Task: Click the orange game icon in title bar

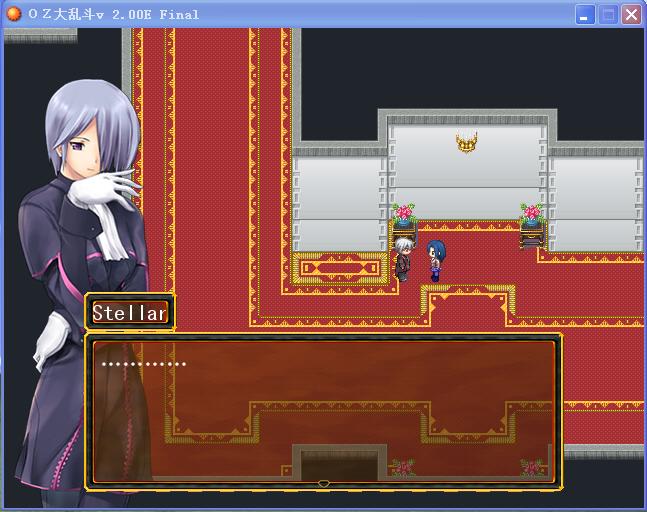Action: point(14,14)
